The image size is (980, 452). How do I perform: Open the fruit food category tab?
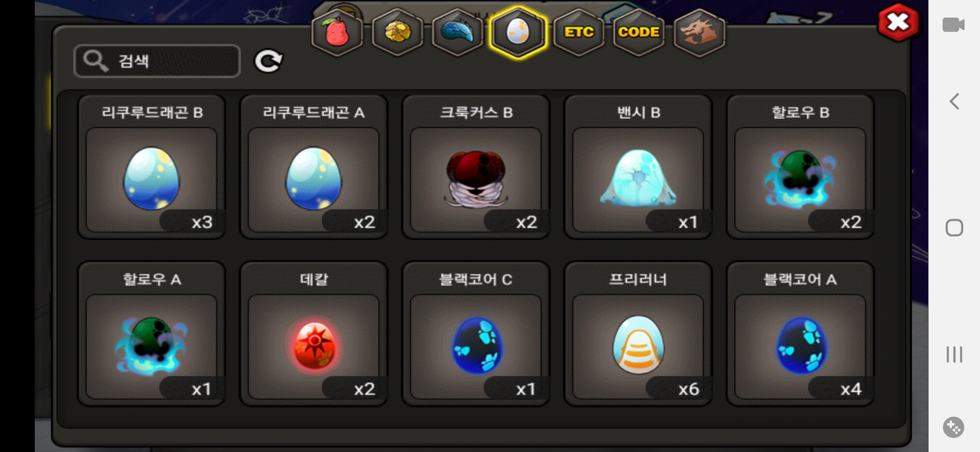(337, 32)
